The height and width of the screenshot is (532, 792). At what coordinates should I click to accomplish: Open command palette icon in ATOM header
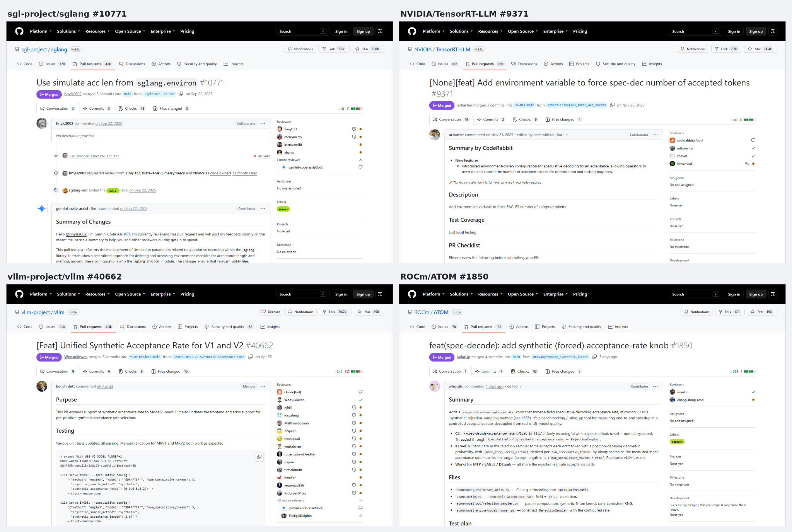coord(773,294)
